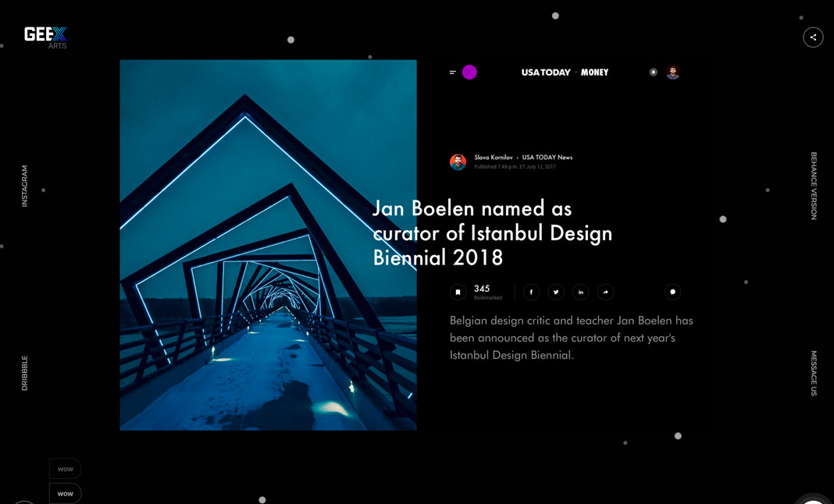Share the article on Facebook
Image resolution: width=834 pixels, height=504 pixels.
coord(531,292)
